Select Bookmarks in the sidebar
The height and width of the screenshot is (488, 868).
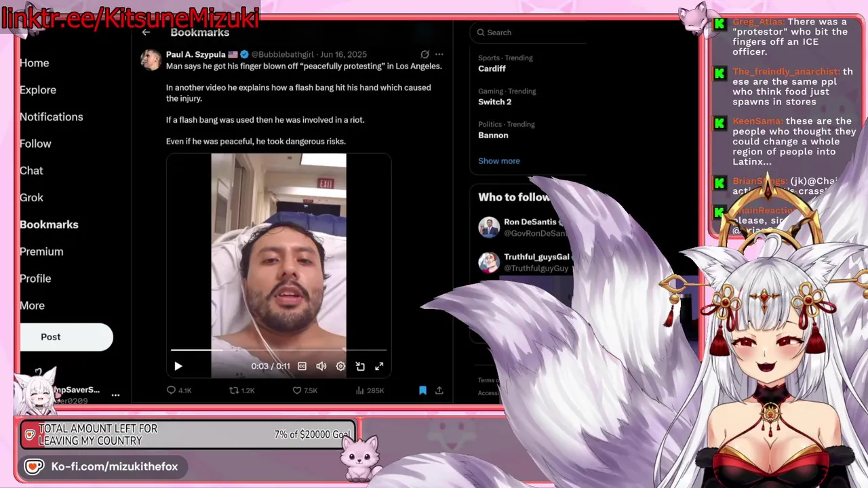pyautogui.click(x=49, y=224)
